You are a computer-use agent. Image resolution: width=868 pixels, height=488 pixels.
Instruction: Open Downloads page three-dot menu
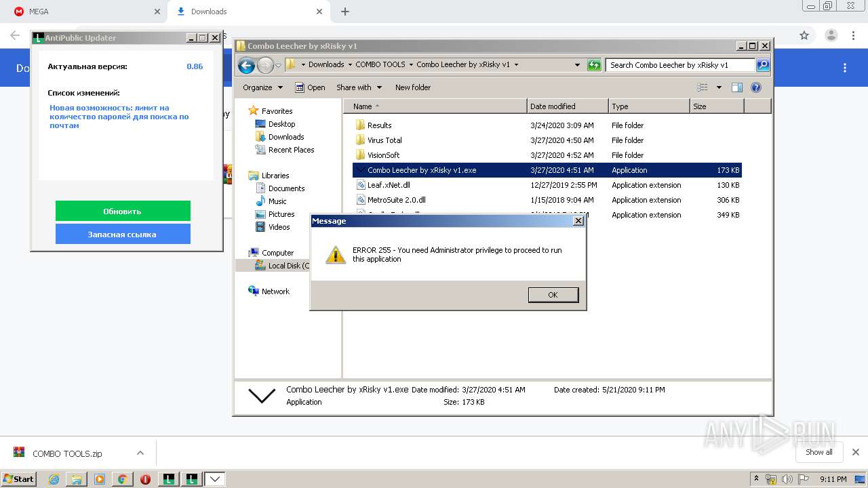845,68
